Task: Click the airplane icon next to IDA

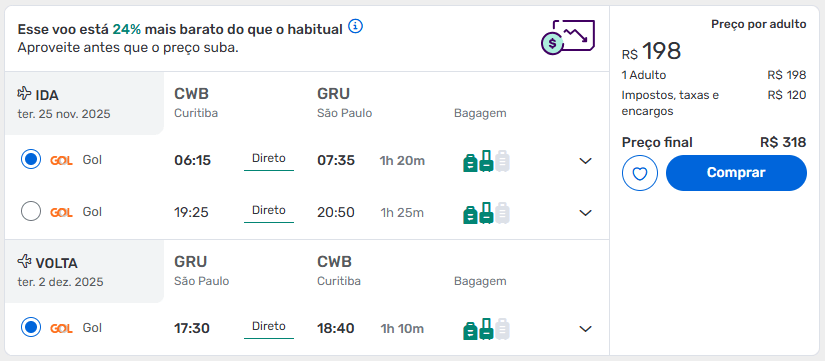Action: tap(24, 94)
